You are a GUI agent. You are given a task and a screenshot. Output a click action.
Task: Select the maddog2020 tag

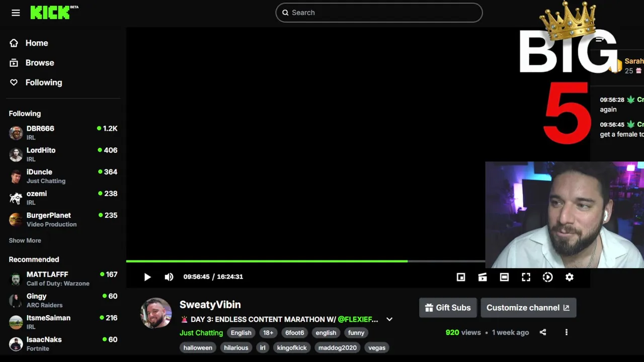tap(338, 348)
